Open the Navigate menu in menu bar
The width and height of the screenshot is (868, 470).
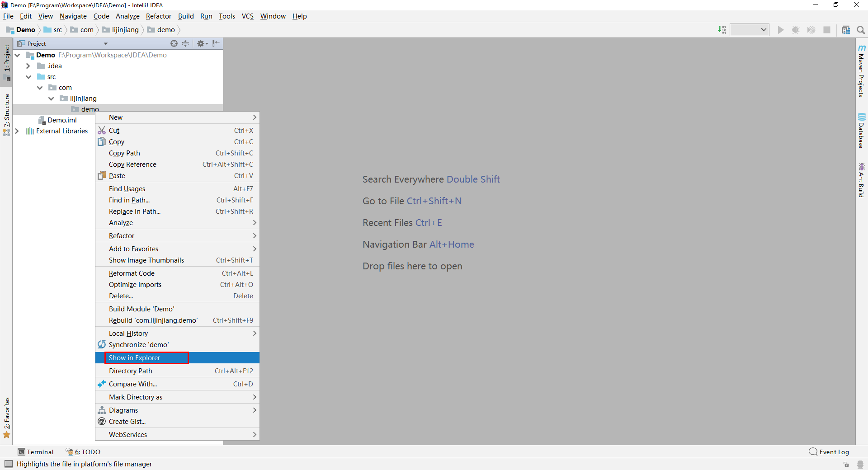tap(73, 16)
